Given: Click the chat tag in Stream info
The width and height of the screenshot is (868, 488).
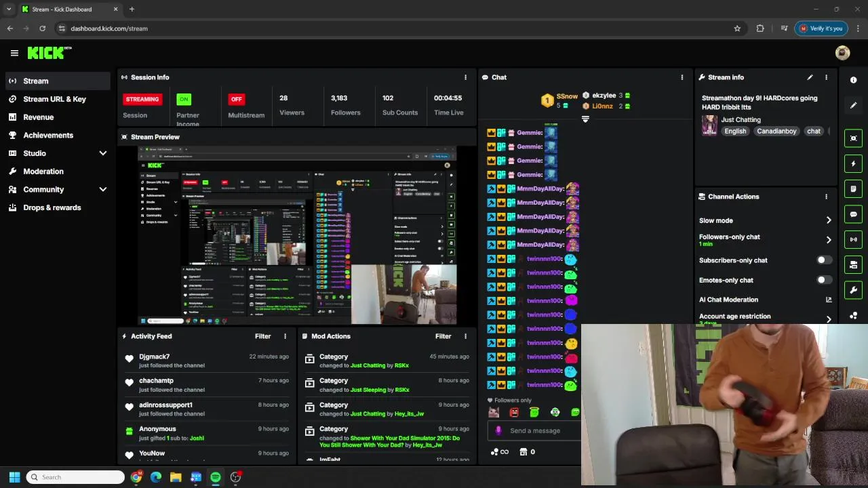Looking at the screenshot, I should (814, 131).
